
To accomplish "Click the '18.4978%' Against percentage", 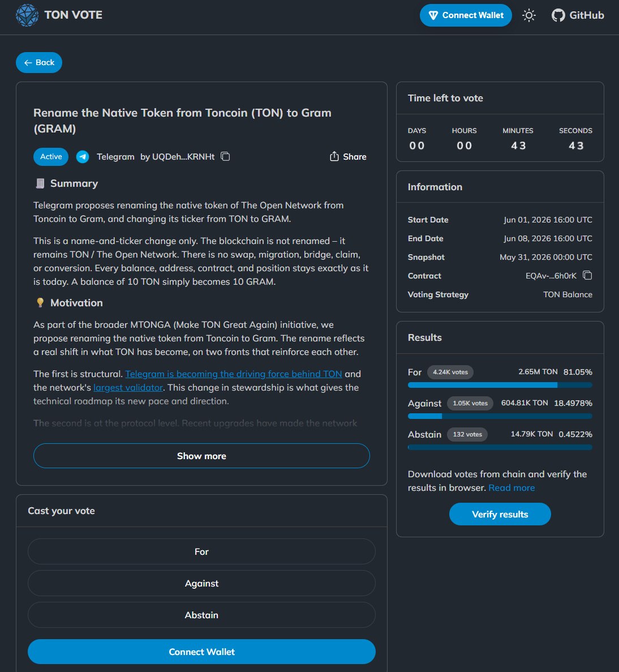I will click(573, 403).
